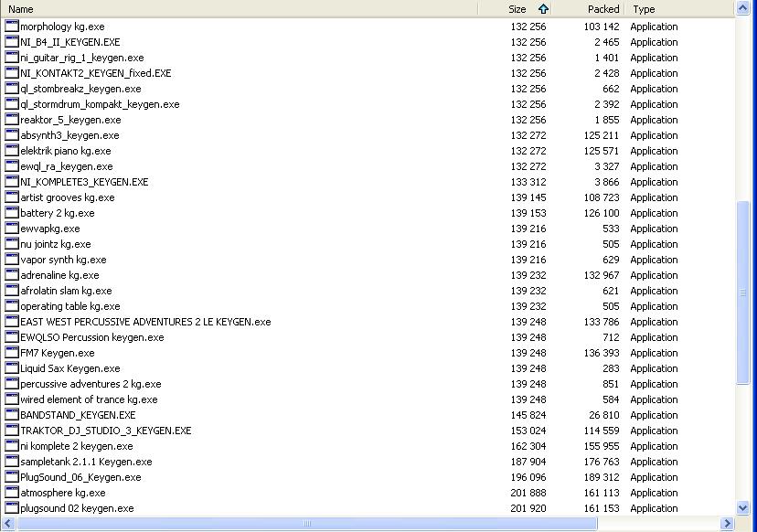Click the vertical scrollbar down arrow
This screenshot has height=532, width=757.
click(x=742, y=507)
